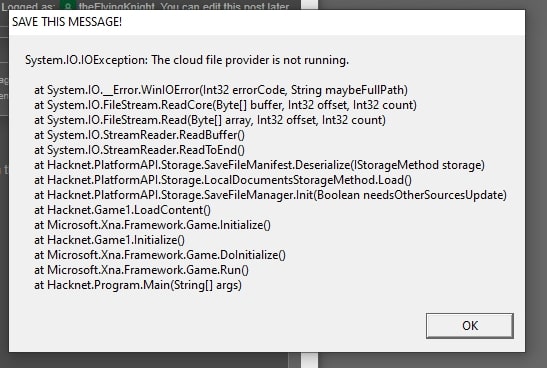Click the StreamReader.ReadToEnd() line
This screenshot has height=368, width=547.
pos(139,150)
